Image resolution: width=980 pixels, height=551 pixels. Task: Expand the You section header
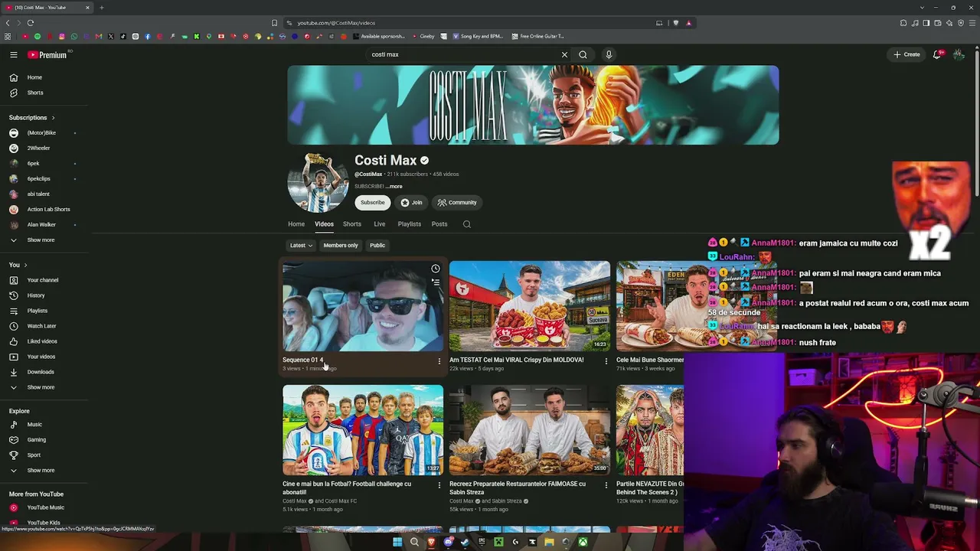18,265
